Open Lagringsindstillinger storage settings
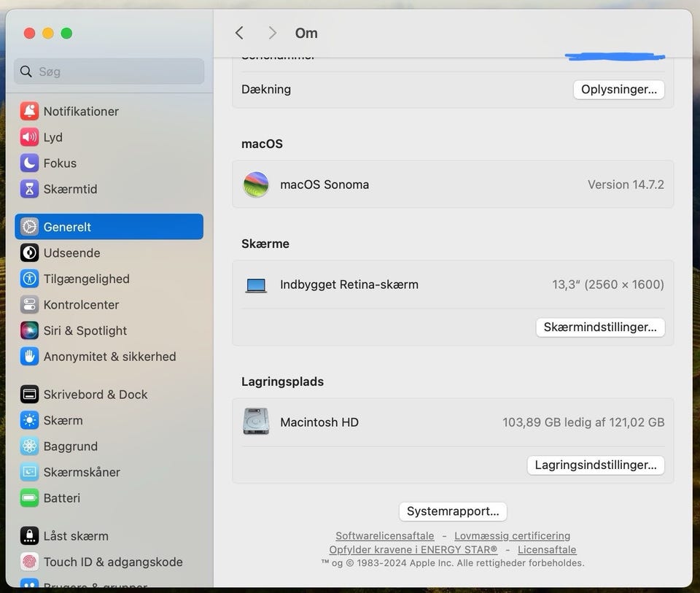The image size is (700, 593). (596, 465)
